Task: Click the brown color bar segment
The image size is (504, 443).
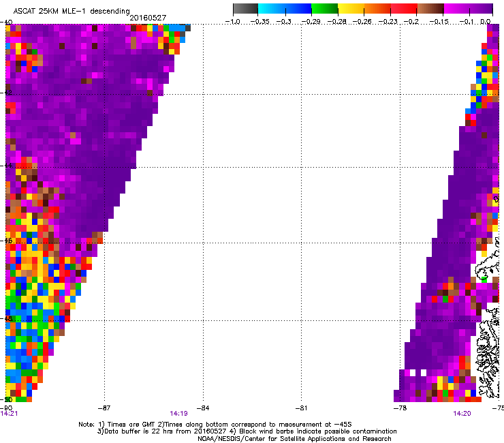Action: click(x=430, y=8)
